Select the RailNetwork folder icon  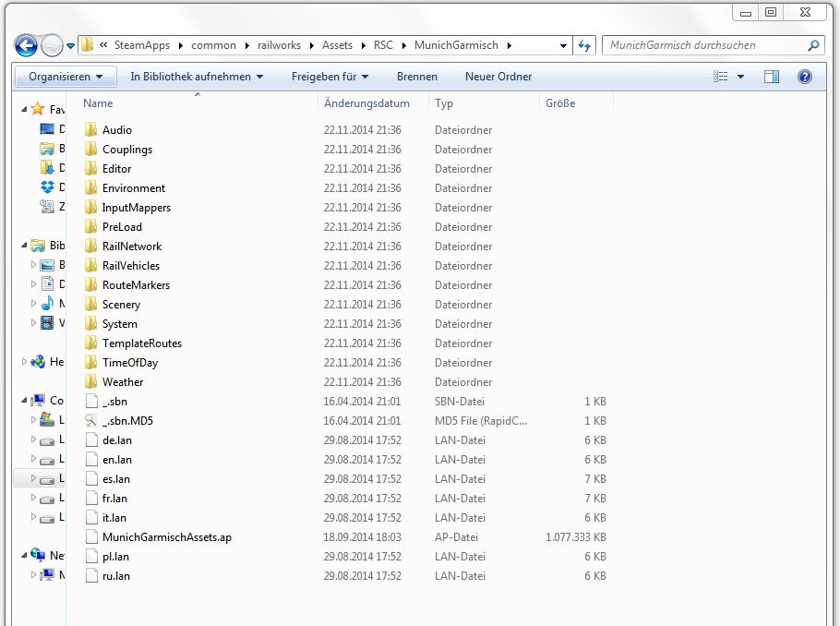(x=91, y=246)
